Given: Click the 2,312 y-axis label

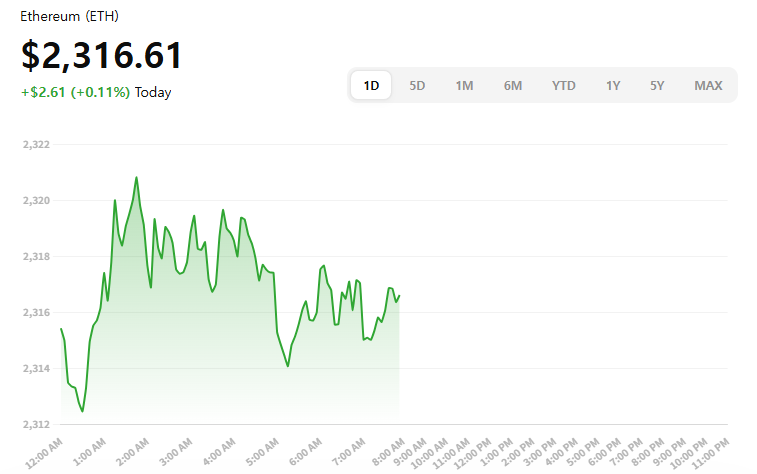Looking at the screenshot, I should (x=36, y=424).
